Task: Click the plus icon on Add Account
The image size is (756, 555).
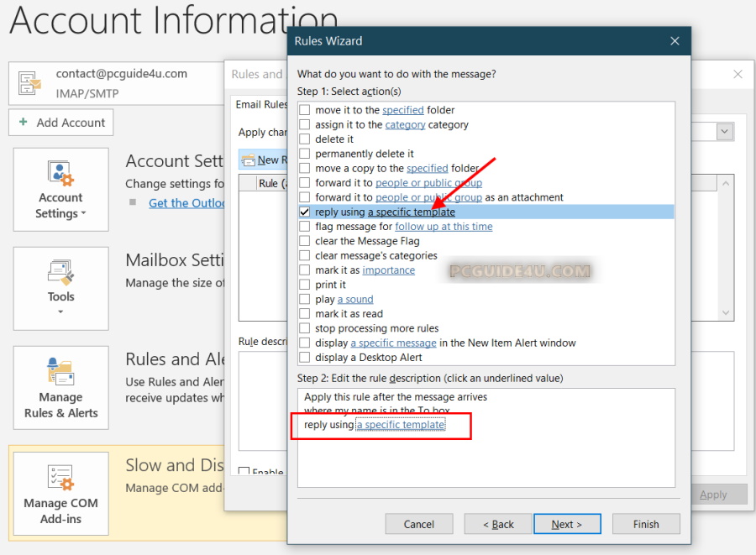Action: point(23,123)
